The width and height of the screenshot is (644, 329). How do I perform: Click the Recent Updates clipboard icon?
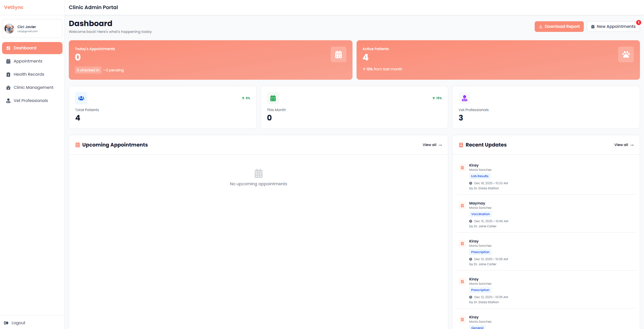click(461, 145)
